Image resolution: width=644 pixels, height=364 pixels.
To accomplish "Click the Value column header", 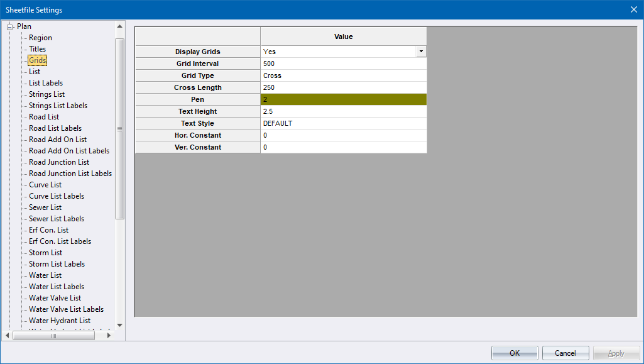I will tap(343, 36).
